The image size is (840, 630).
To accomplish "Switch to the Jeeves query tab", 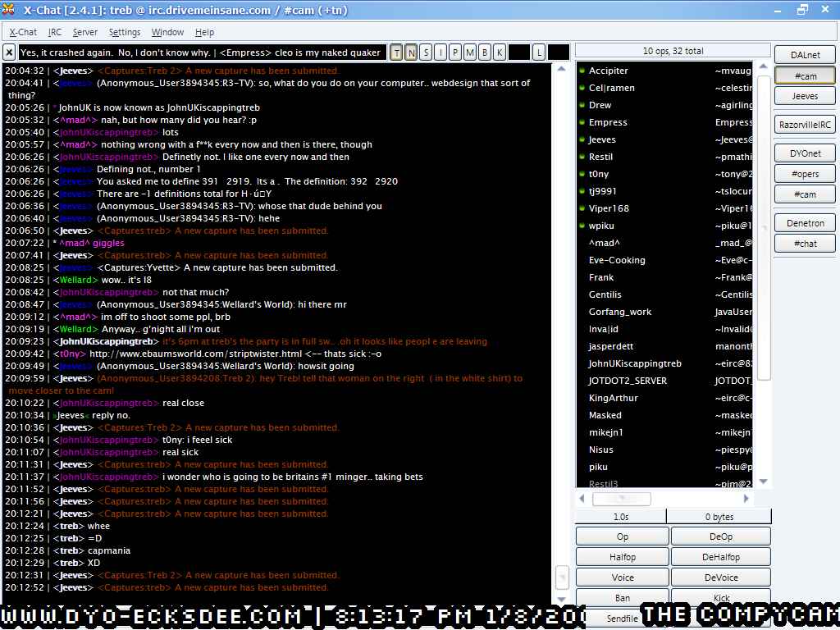I will pos(805,96).
